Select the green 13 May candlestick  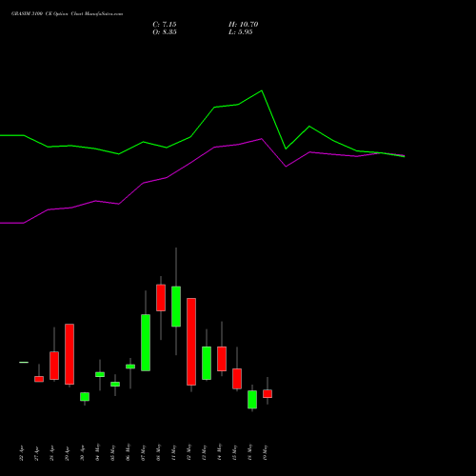point(207,363)
